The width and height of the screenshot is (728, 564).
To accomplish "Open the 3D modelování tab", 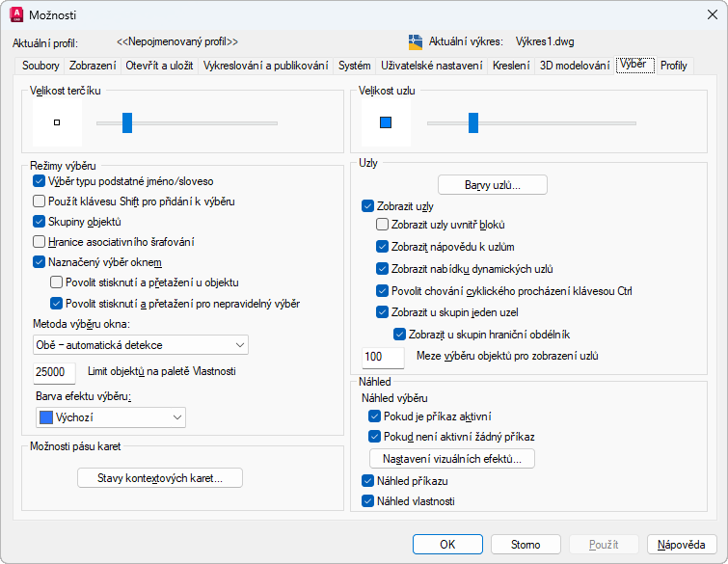I will tap(575, 66).
